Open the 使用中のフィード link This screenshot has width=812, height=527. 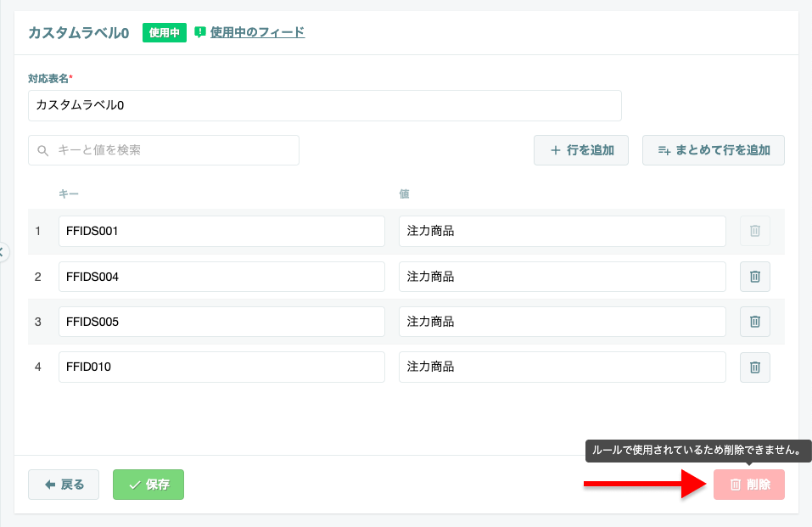[x=257, y=32]
